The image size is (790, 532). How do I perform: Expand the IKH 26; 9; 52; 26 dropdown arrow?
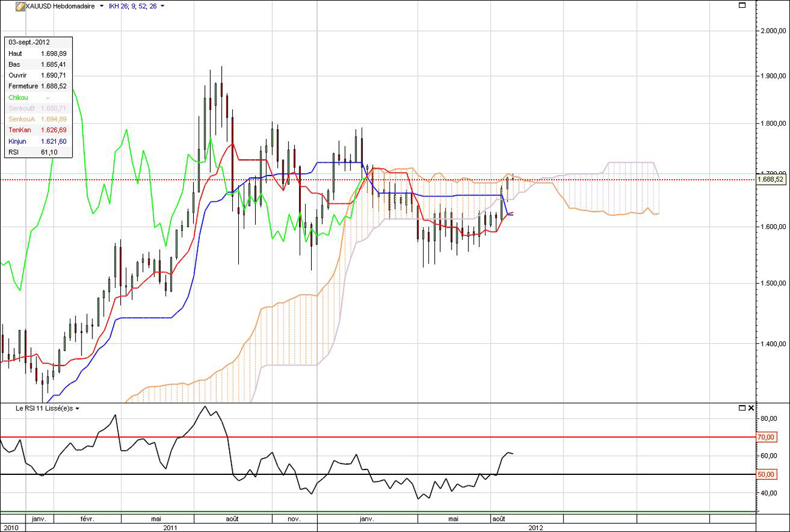click(162, 6)
